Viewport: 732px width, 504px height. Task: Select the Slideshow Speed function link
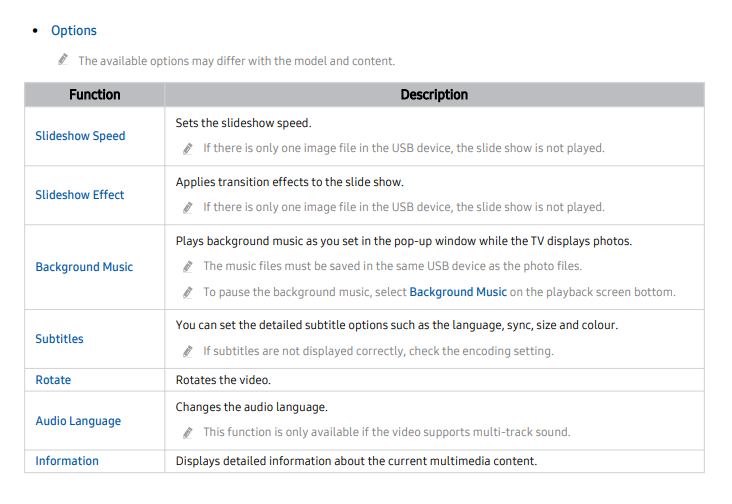(x=80, y=136)
